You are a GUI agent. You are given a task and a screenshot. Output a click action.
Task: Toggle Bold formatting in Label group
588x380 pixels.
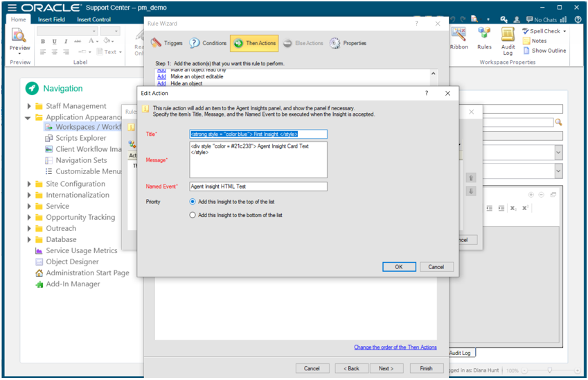pos(43,42)
